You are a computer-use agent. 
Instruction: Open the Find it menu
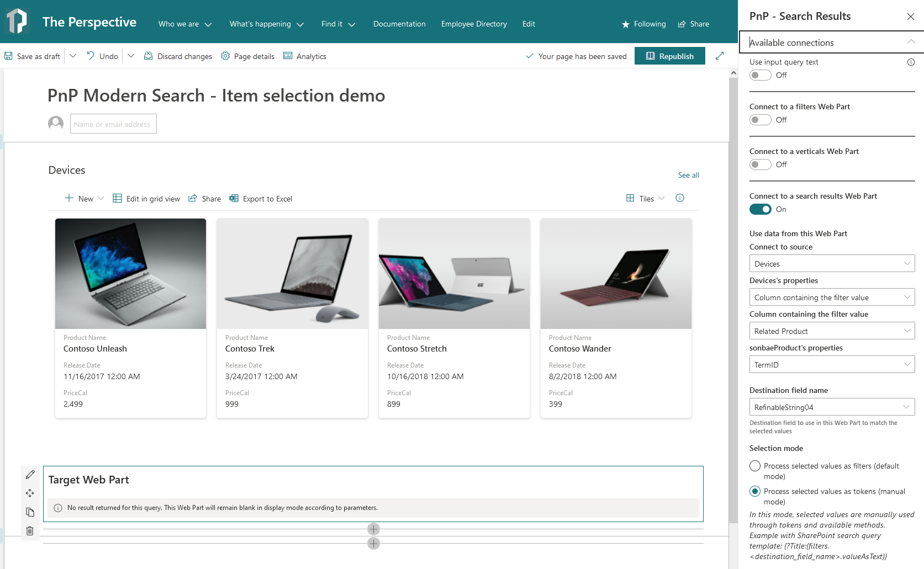[x=339, y=24]
